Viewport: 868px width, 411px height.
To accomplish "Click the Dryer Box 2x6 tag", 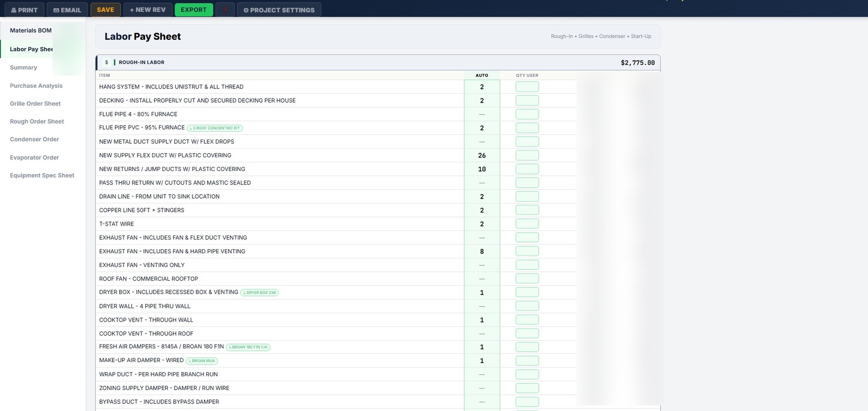I will [x=259, y=293].
